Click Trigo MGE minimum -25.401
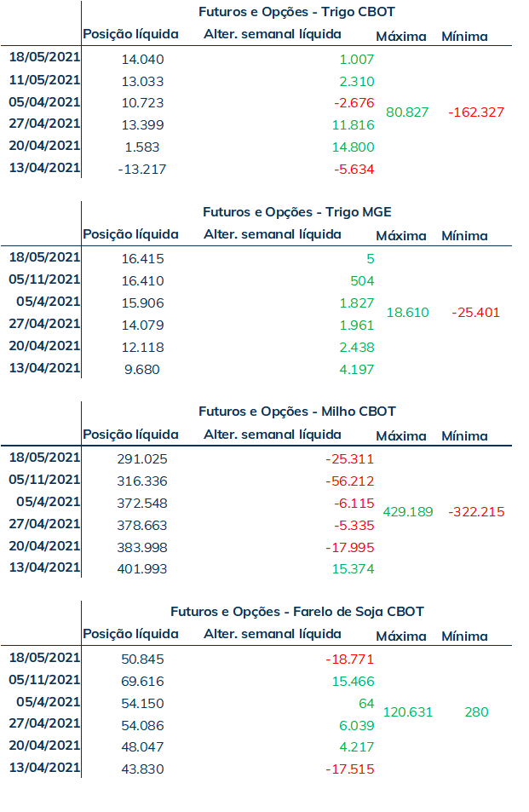Screen dimensions: 529x812 pos(475,313)
